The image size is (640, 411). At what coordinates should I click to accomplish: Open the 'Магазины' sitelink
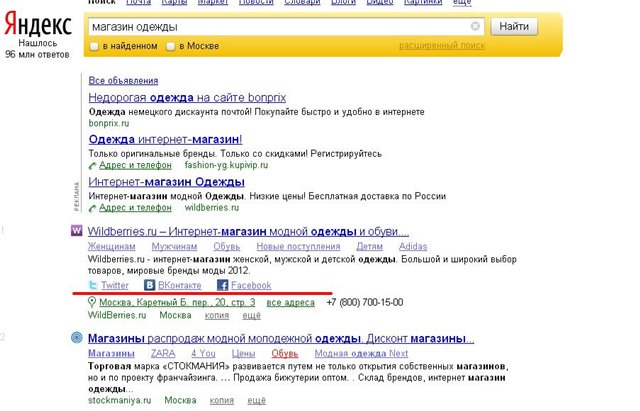click(111, 353)
